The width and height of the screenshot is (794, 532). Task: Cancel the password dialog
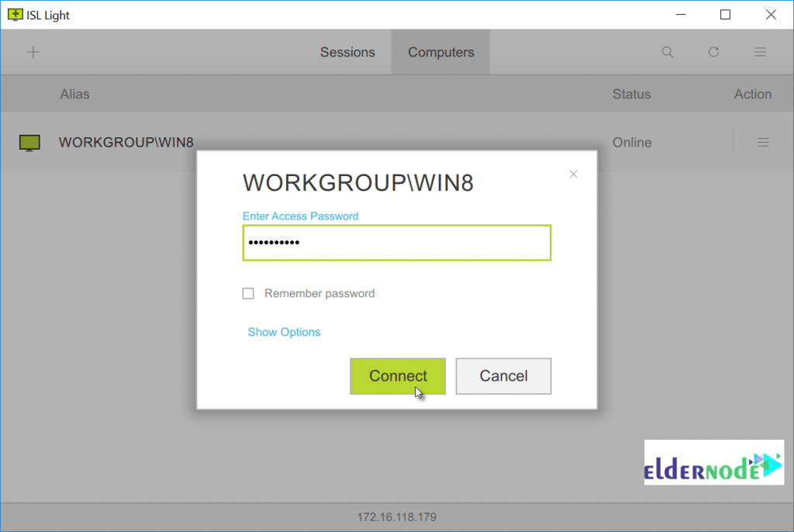click(x=503, y=376)
